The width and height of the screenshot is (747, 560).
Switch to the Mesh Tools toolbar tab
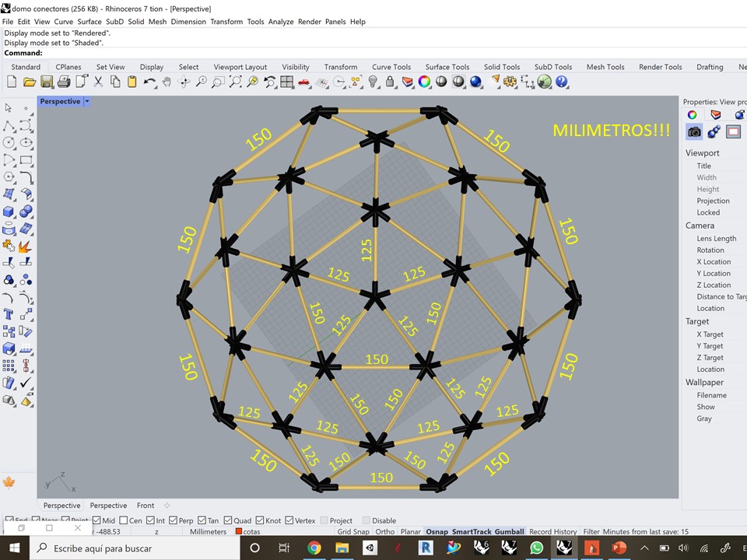(x=605, y=67)
